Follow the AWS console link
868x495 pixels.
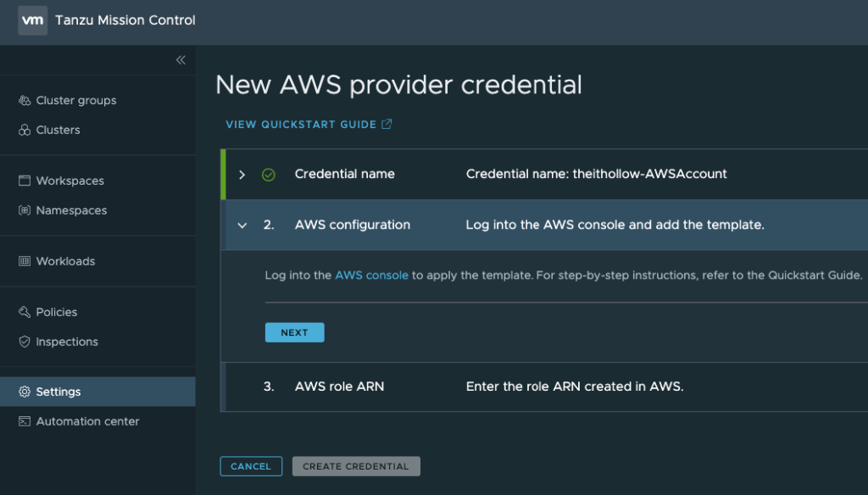[x=371, y=275]
